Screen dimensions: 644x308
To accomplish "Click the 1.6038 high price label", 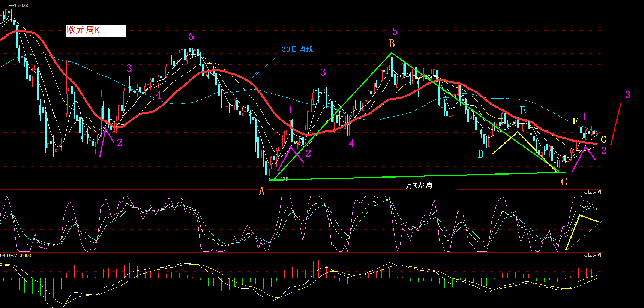I will click(x=21, y=6).
